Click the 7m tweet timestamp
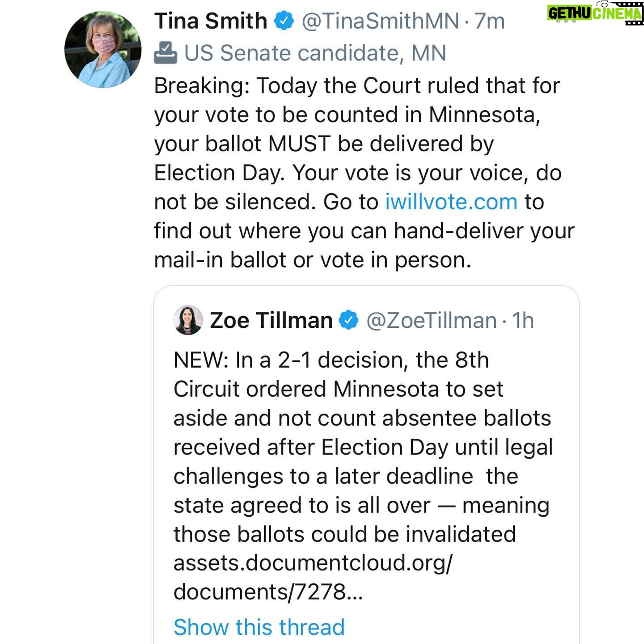The image size is (644, 644). coord(490,21)
